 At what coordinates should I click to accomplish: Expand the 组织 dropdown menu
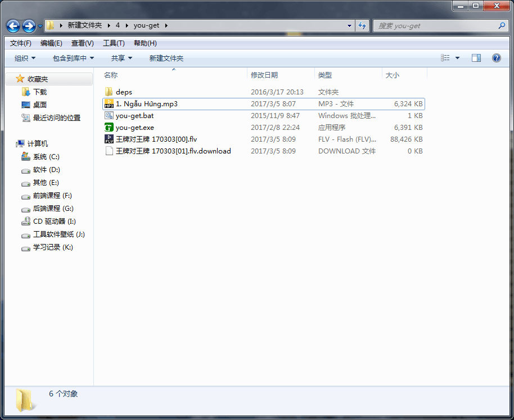pyautogui.click(x=25, y=58)
